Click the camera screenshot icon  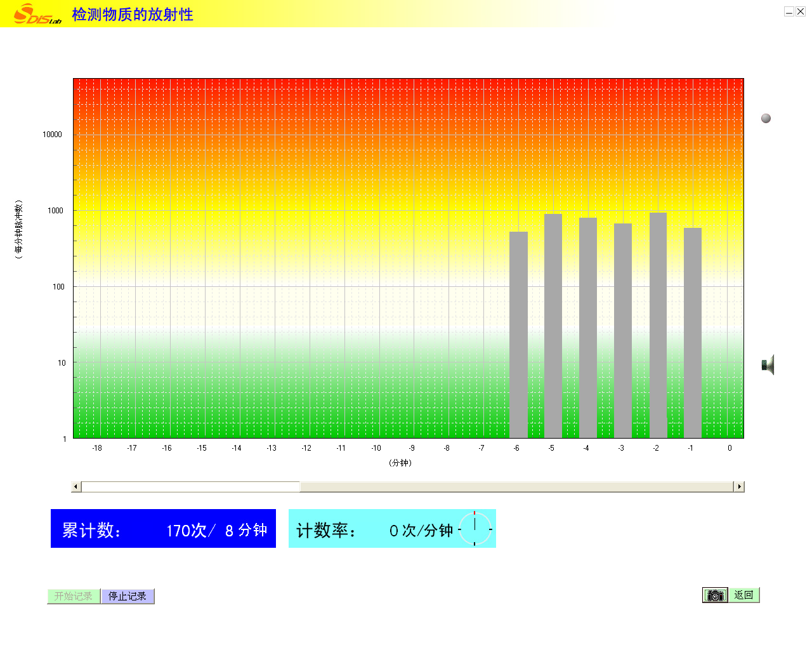[715, 595]
